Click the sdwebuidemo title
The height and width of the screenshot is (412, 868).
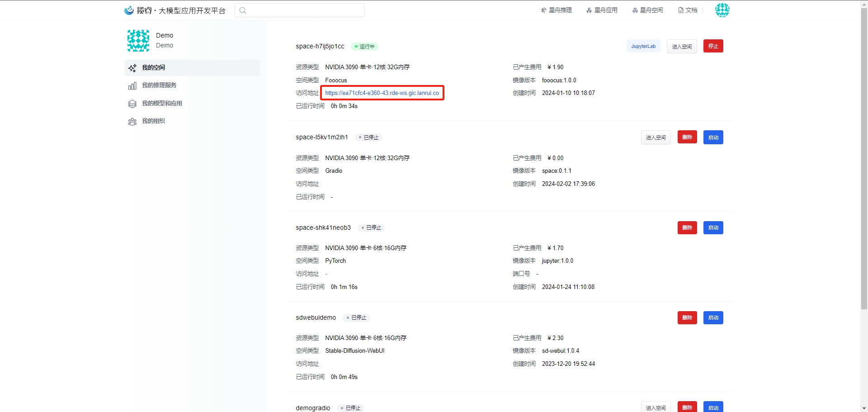[x=316, y=317]
